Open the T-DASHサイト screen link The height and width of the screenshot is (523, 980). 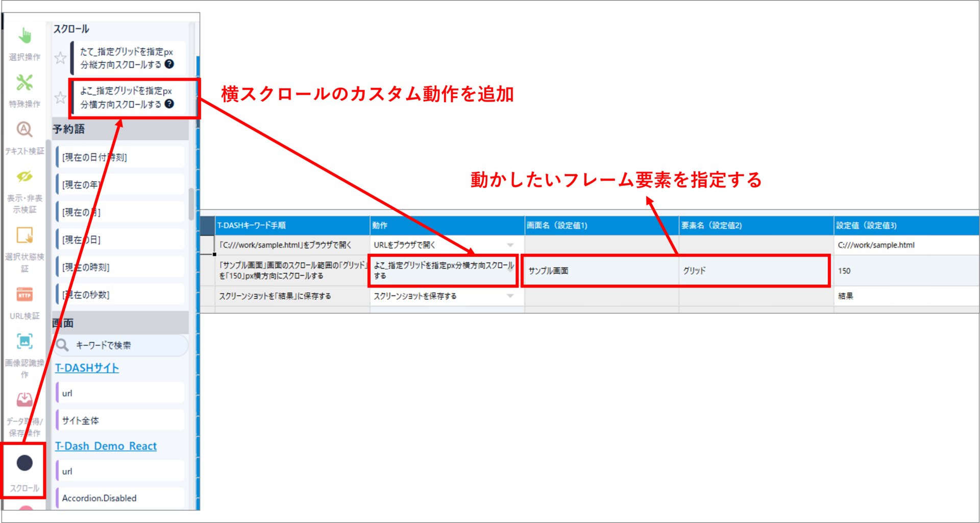click(87, 368)
